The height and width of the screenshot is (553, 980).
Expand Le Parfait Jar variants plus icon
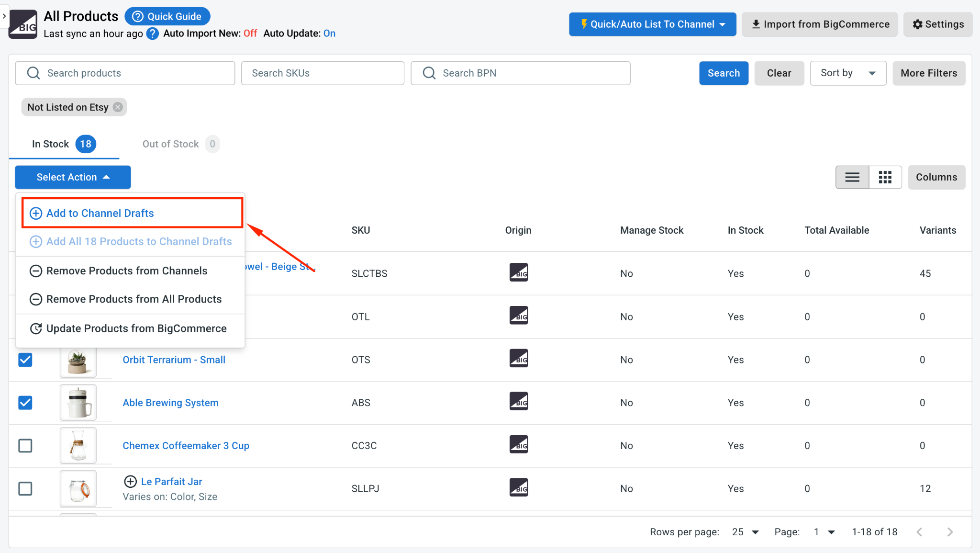click(x=130, y=482)
